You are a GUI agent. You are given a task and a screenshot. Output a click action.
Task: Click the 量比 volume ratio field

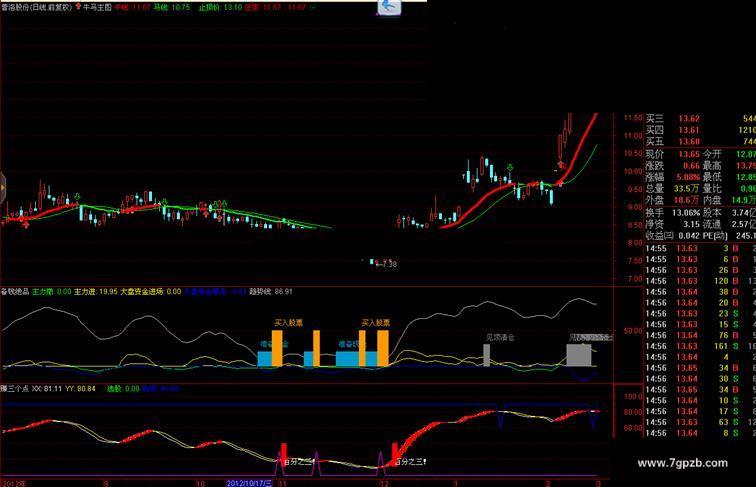[x=729, y=189]
